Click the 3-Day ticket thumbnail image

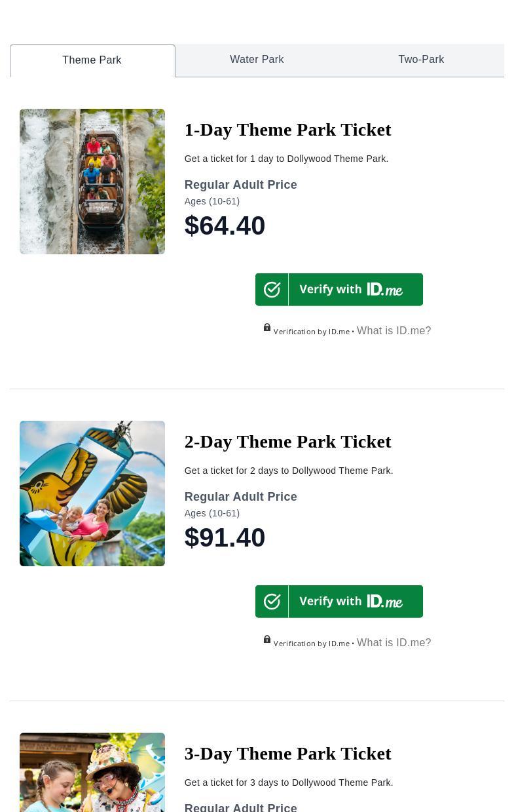pos(92,773)
